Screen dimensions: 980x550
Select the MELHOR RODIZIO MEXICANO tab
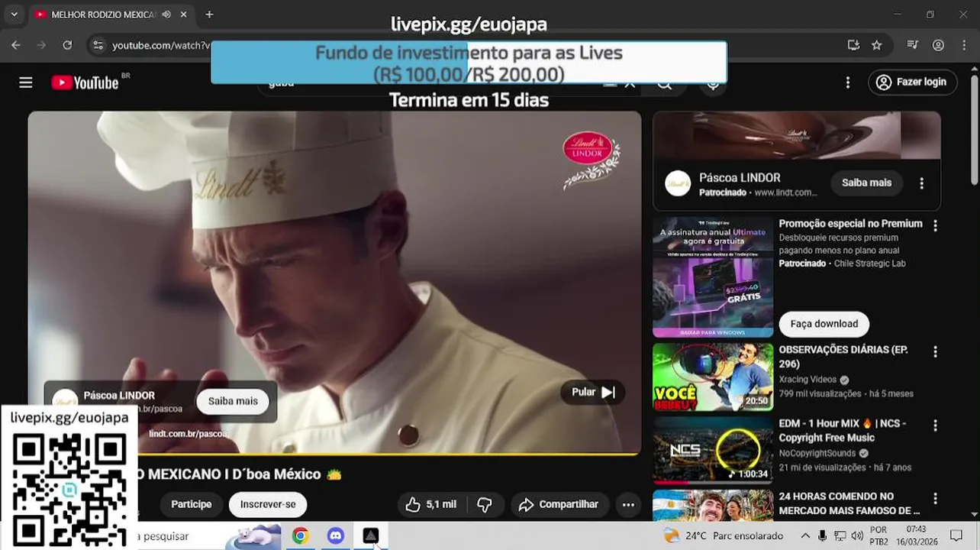103,15
